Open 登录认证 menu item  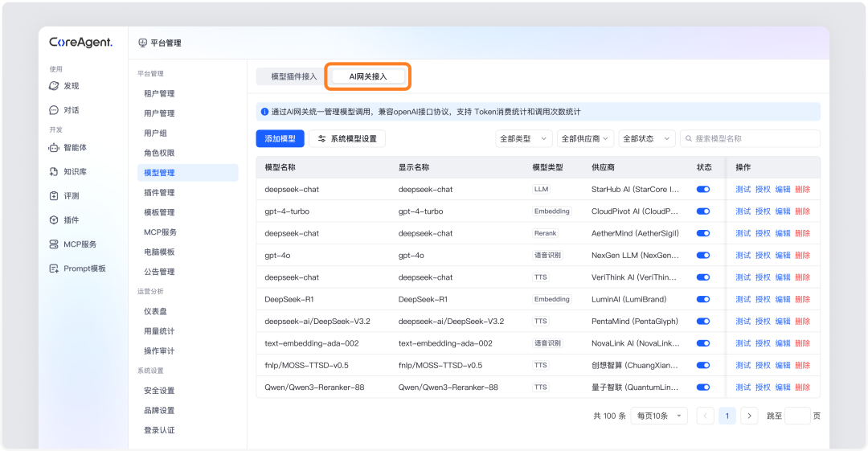[159, 431]
